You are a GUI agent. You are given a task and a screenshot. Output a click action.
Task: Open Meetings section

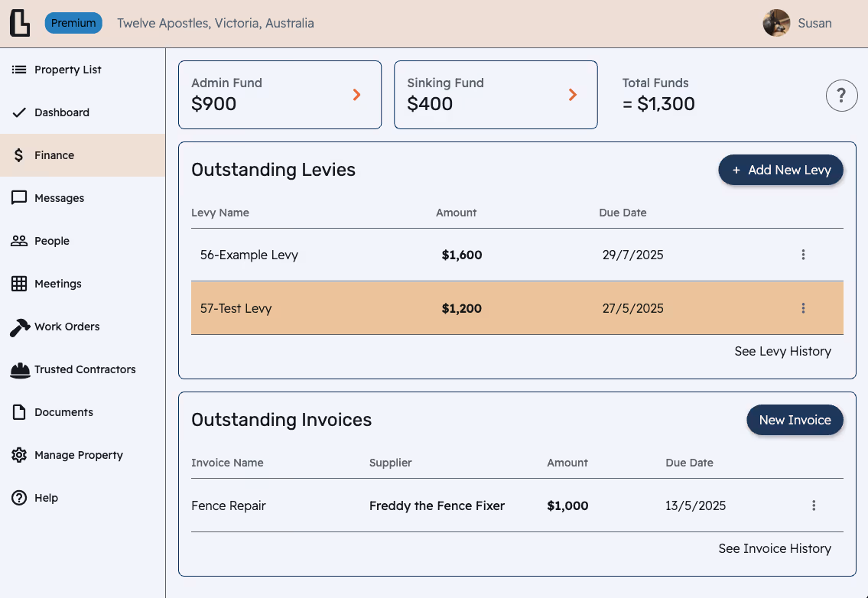click(83, 284)
